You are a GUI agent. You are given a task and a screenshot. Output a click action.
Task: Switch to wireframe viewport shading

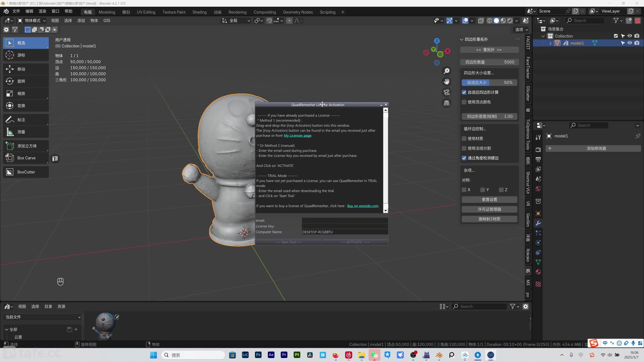490,21
